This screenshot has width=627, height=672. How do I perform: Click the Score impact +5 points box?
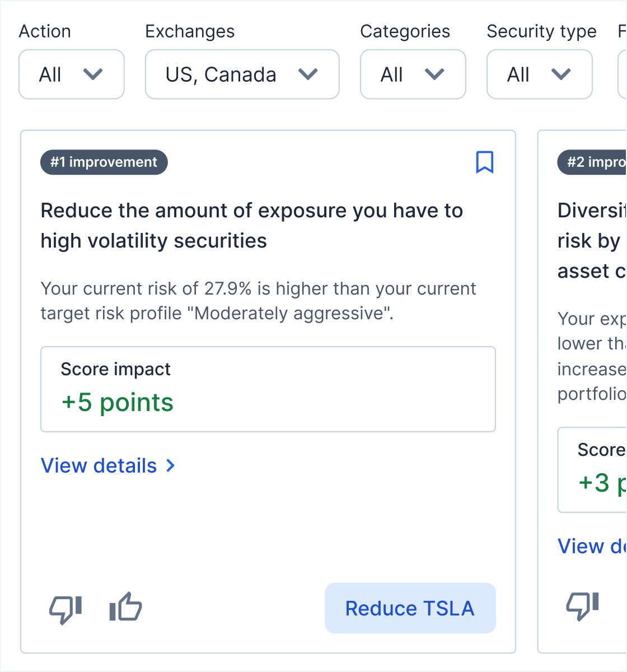click(268, 389)
